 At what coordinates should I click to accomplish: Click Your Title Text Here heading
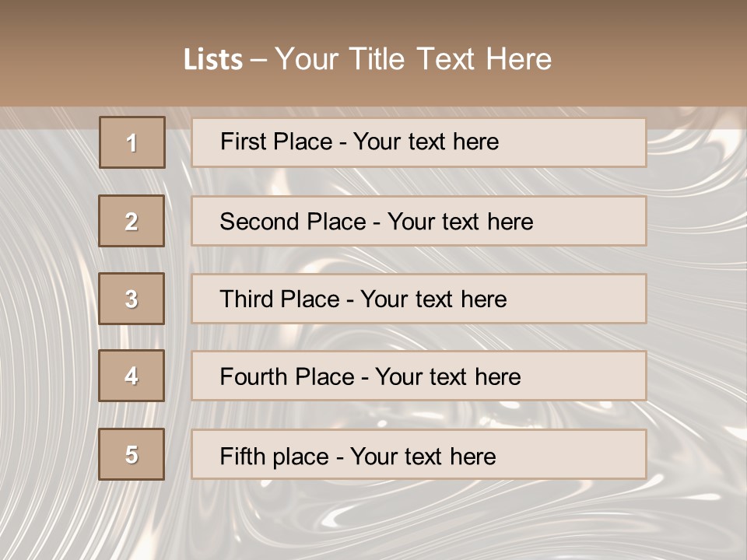[x=412, y=59]
